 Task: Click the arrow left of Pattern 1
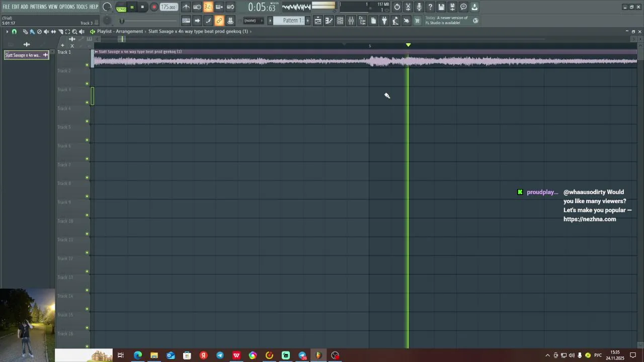pos(270,21)
